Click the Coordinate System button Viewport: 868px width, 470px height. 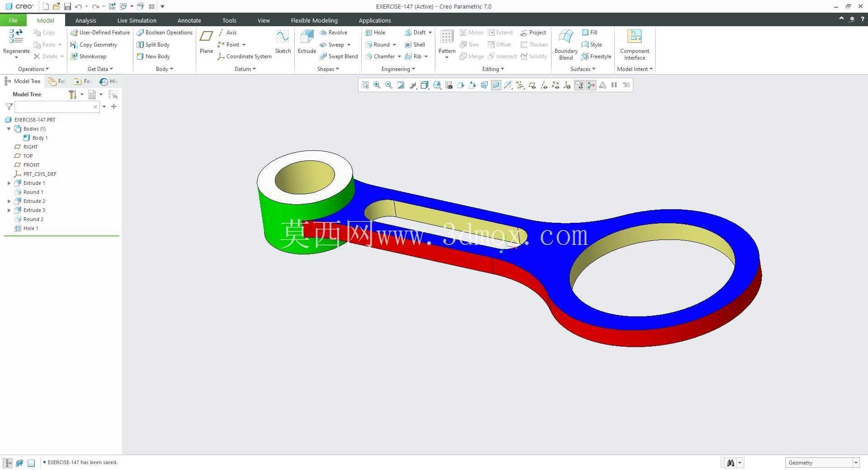[245, 56]
